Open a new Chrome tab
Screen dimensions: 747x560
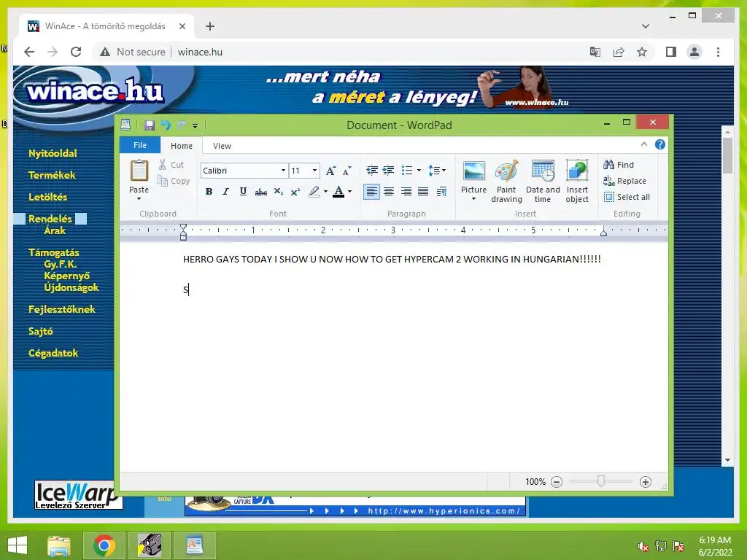210,26
